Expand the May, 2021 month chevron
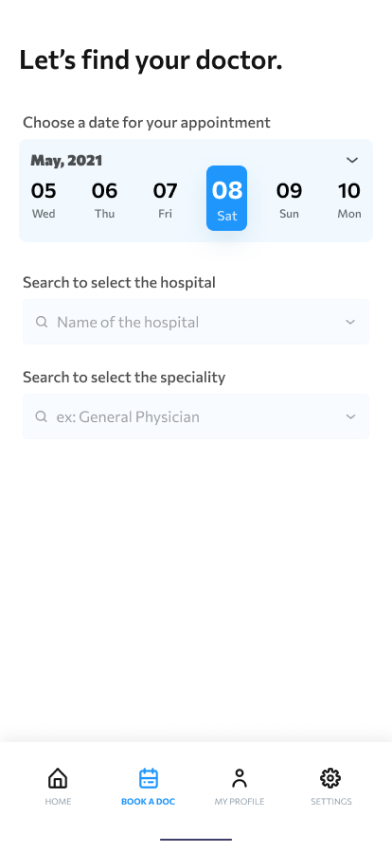Image resolution: width=392 pixels, height=848 pixels. (352, 160)
